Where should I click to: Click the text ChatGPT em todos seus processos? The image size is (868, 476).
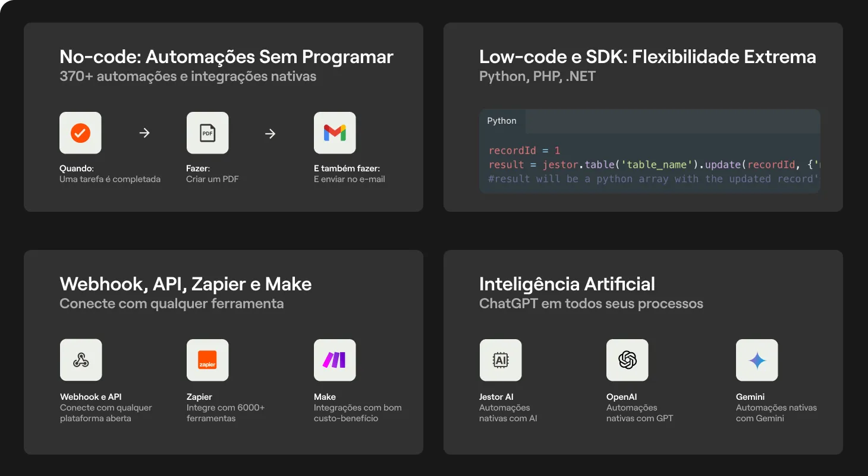(591, 303)
